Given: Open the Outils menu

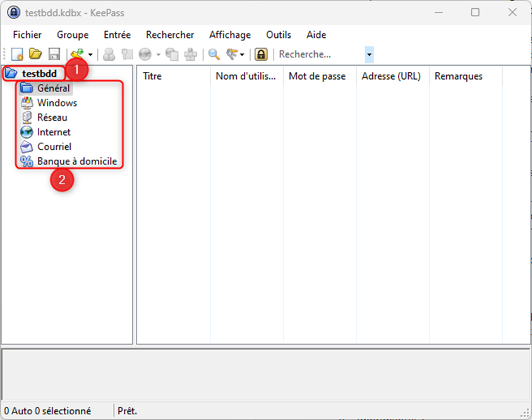Looking at the screenshot, I should [279, 35].
